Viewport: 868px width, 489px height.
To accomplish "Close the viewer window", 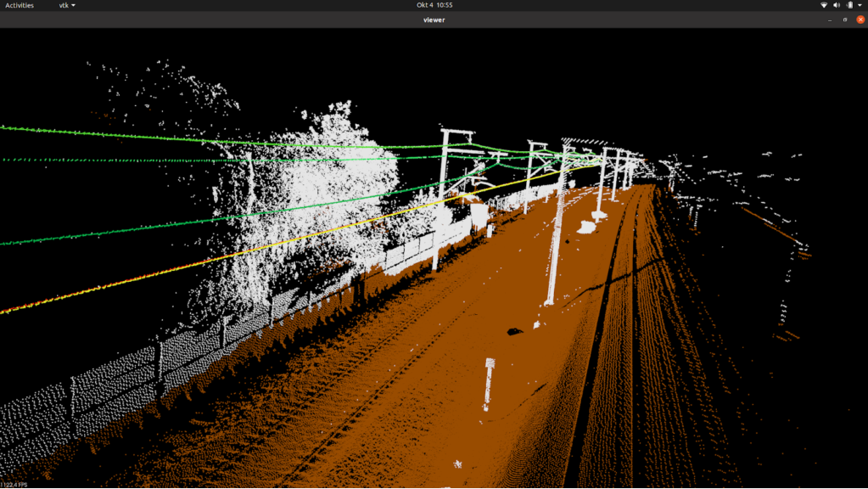I will tap(860, 20).
